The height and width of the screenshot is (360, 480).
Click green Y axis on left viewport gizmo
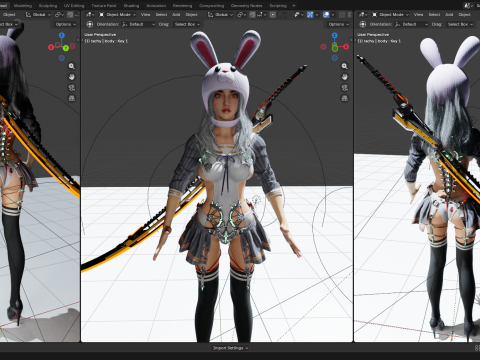click(x=66, y=48)
